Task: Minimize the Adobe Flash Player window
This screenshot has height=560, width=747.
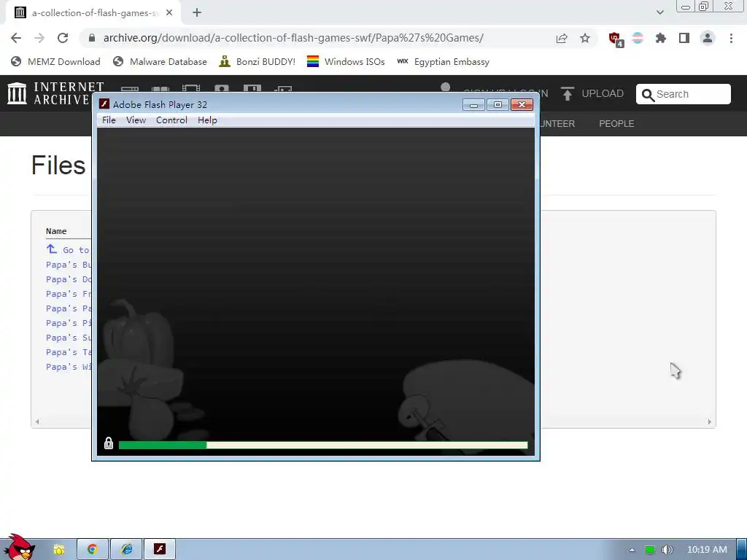Action: point(473,105)
